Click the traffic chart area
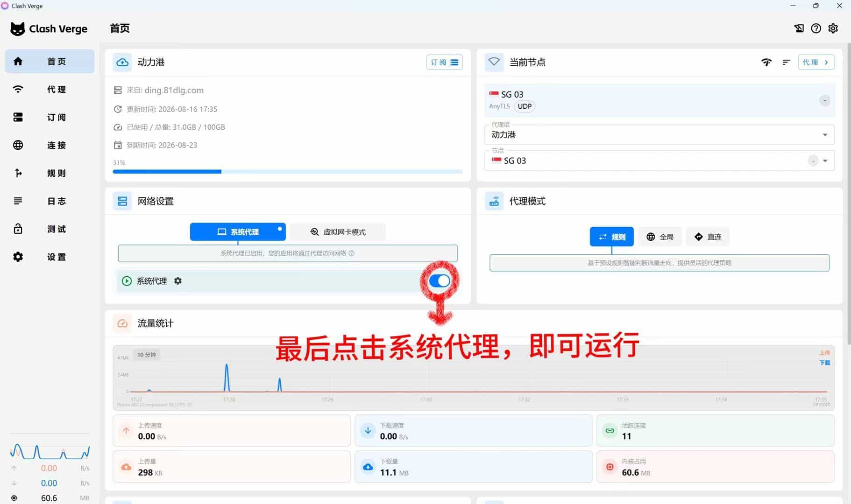Viewport: 851px width, 504px height. point(474,378)
